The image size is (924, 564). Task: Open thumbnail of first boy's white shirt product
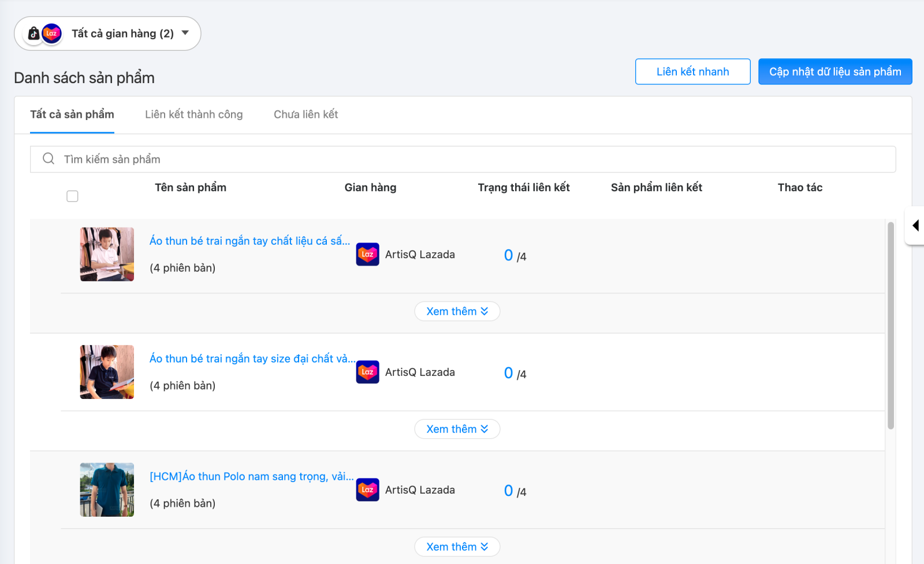(107, 254)
